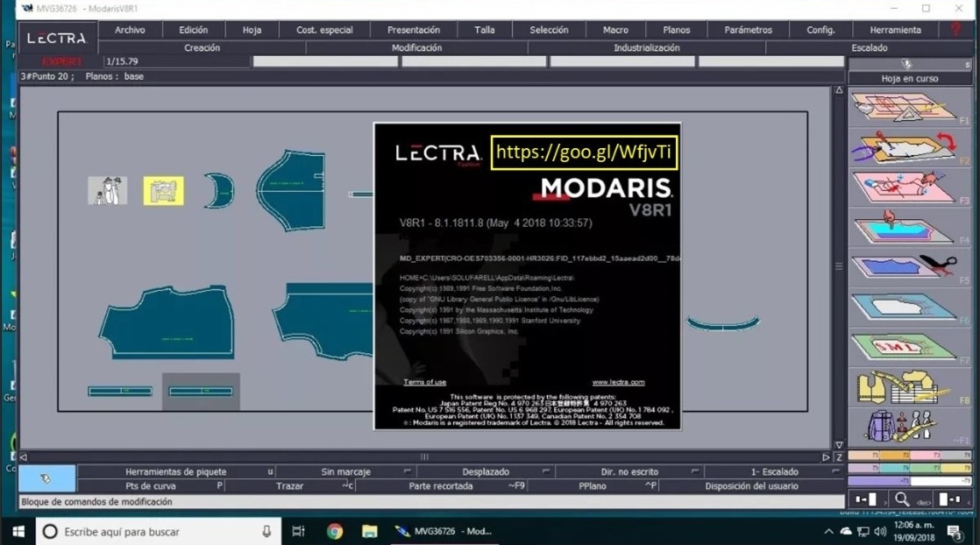Open the Hoja menu
This screenshot has width=980, height=545.
tap(252, 30)
